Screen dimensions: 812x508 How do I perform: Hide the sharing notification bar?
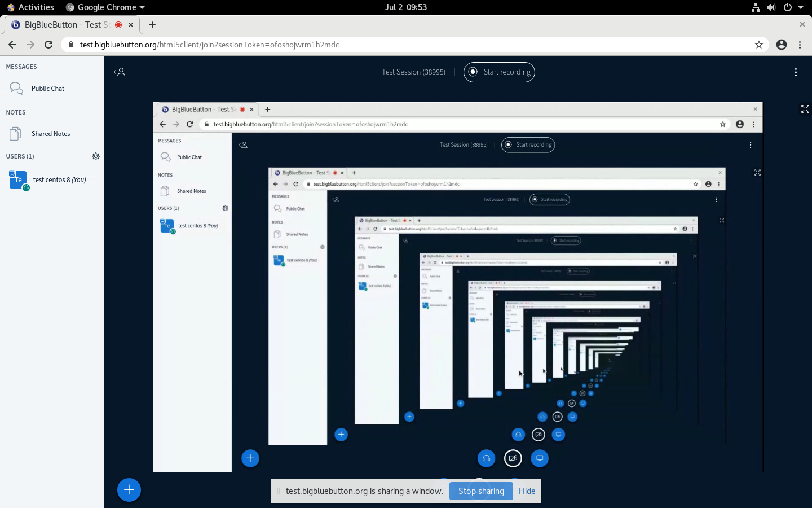pos(527,491)
